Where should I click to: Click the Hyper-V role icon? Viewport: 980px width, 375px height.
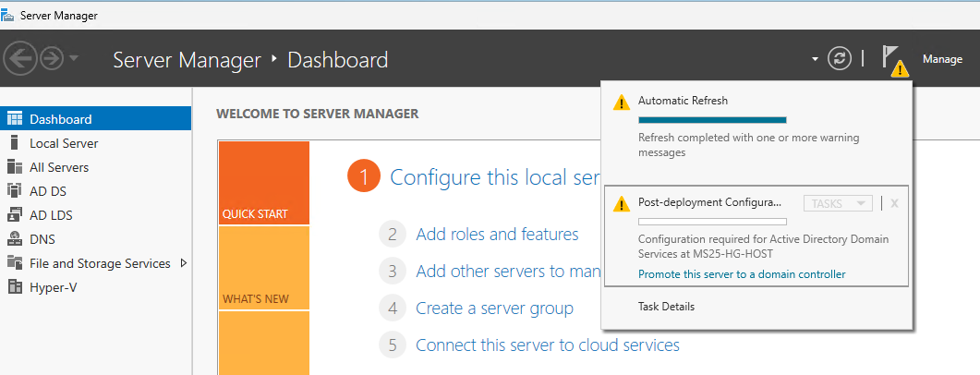click(15, 287)
